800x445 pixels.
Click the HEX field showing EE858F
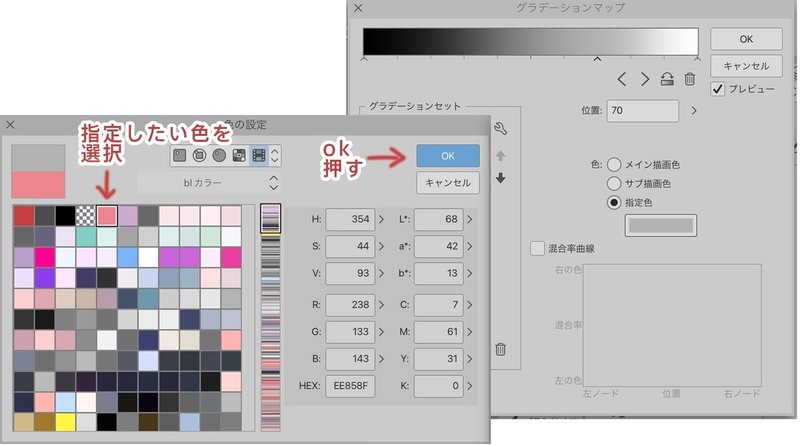coord(350,386)
